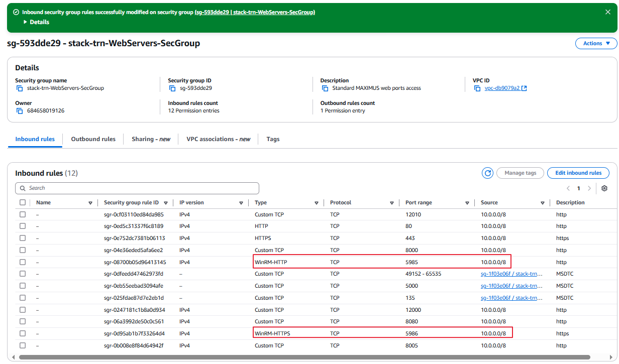Viewport: 619px width, 364px height.
Task: Copy the Description text icon
Action: coord(325,88)
